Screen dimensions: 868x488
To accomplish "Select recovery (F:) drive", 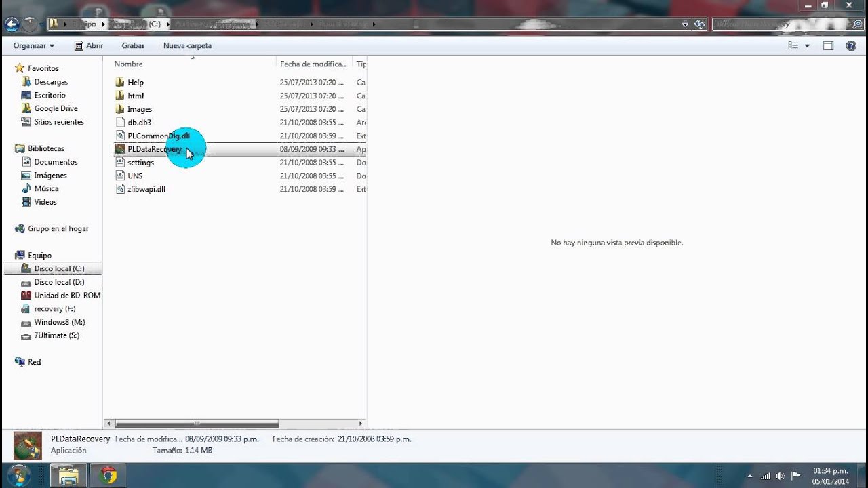I will click(x=54, y=309).
